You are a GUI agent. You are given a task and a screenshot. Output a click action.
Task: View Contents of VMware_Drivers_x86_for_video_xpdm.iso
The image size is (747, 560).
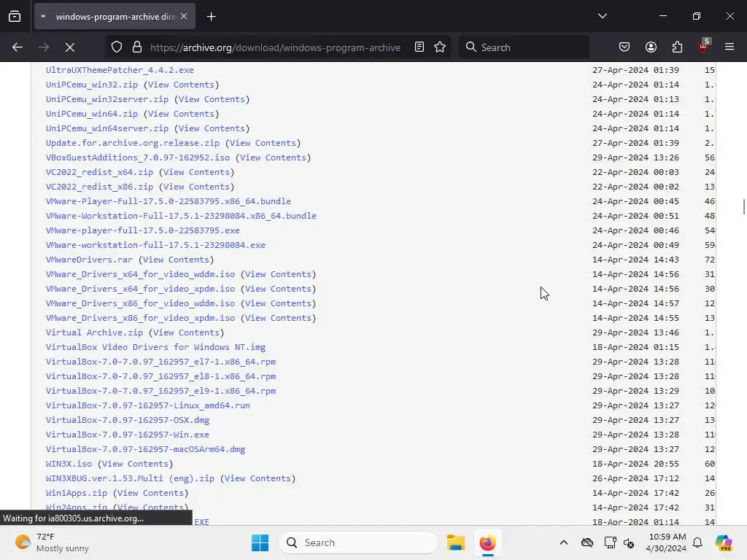278,318
